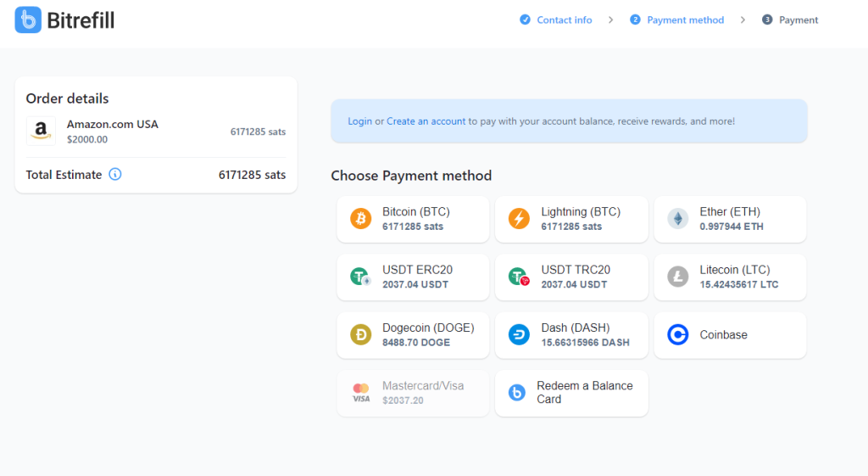Image resolution: width=868 pixels, height=476 pixels.
Task: Click the step 3 number badge
Action: pos(767,20)
